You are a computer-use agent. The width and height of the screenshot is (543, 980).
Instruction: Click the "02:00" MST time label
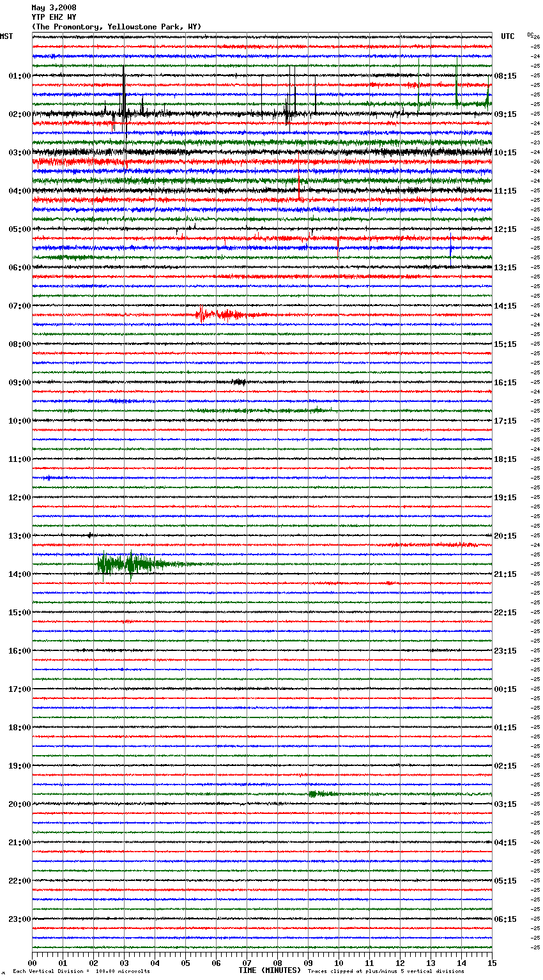(20, 114)
